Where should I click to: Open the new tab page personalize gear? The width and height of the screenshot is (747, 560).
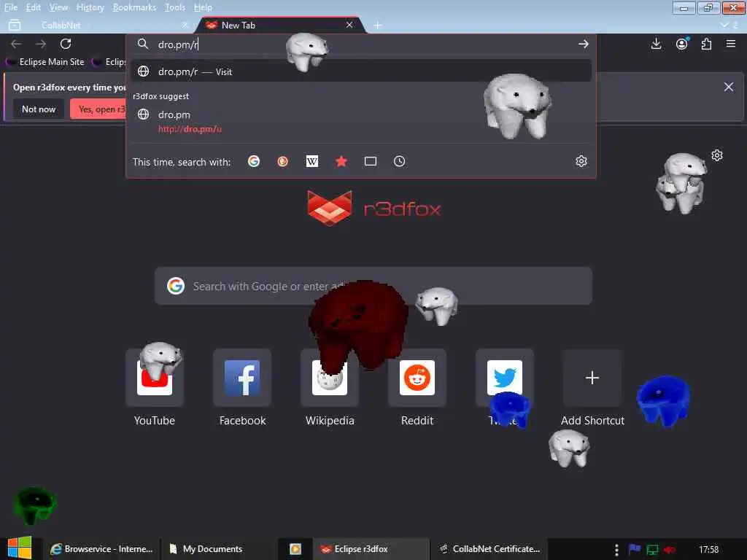click(717, 155)
